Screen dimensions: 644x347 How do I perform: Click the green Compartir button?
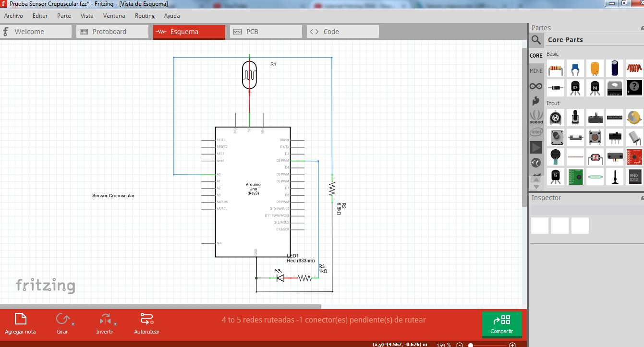coord(502,325)
